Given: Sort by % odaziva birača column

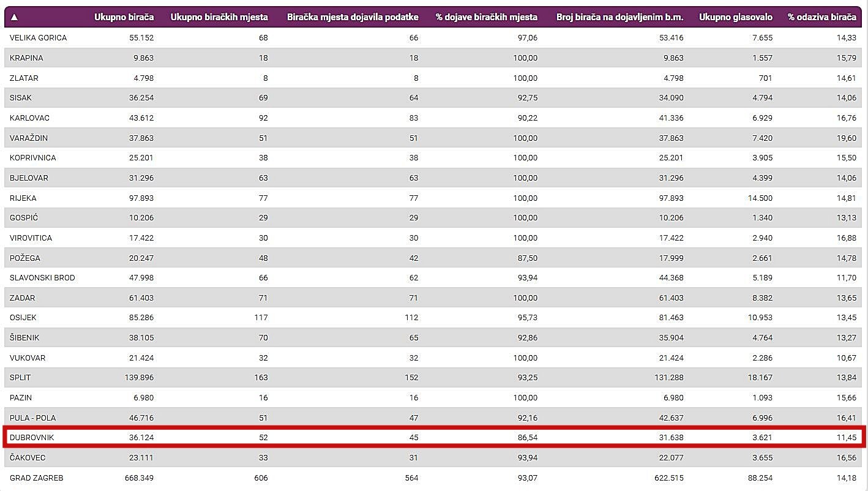Looking at the screenshot, I should [x=821, y=17].
